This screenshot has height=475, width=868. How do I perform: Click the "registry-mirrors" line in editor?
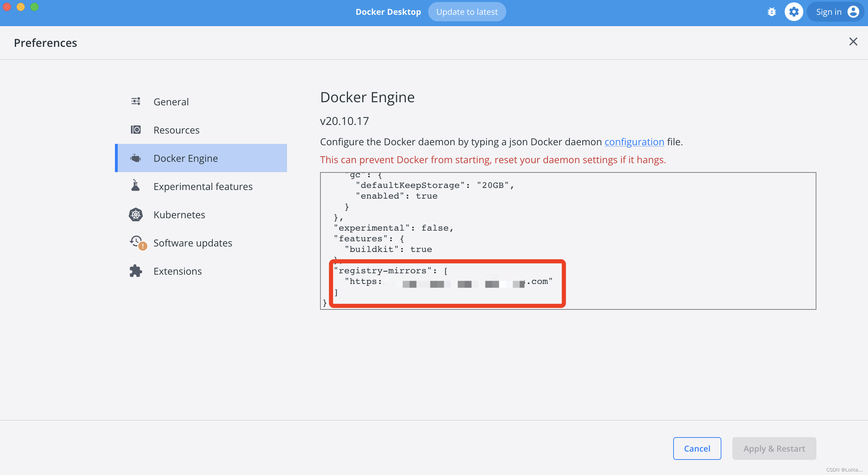391,271
